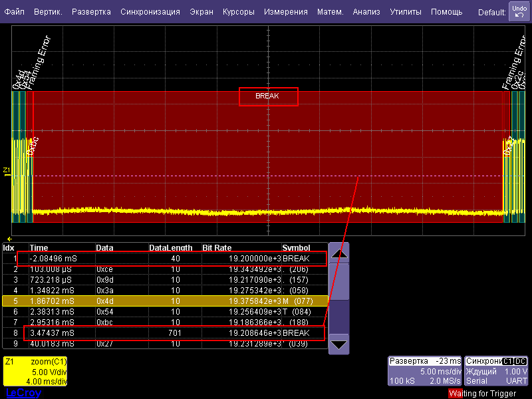Open the Развертка timebase descriptor box
Screen dimensions: 532x399
tap(425, 372)
